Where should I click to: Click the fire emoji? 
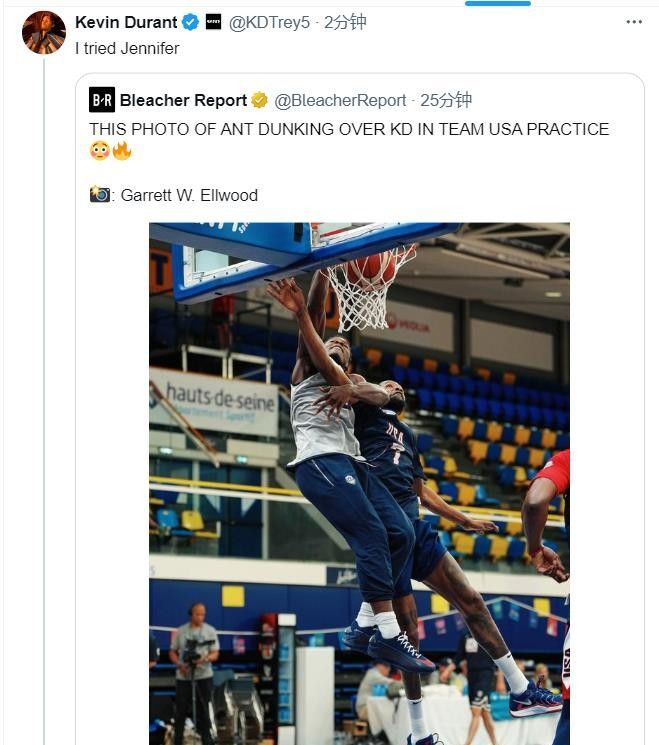pos(122,151)
